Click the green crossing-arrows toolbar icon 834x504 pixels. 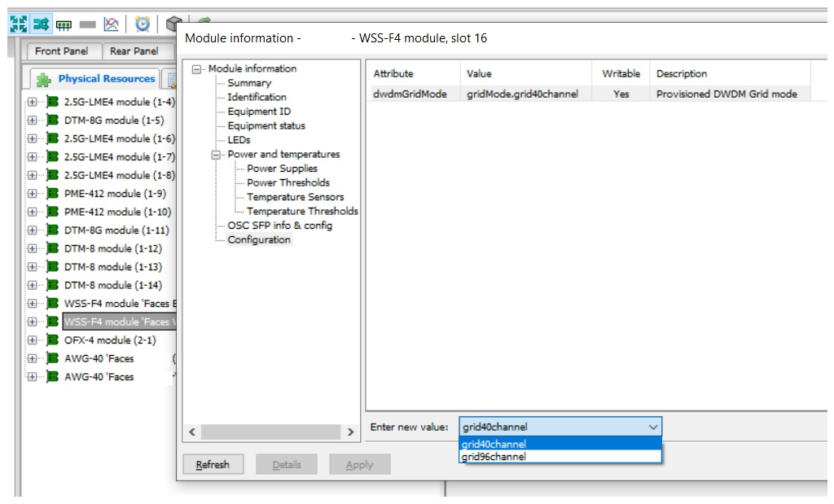41,24
